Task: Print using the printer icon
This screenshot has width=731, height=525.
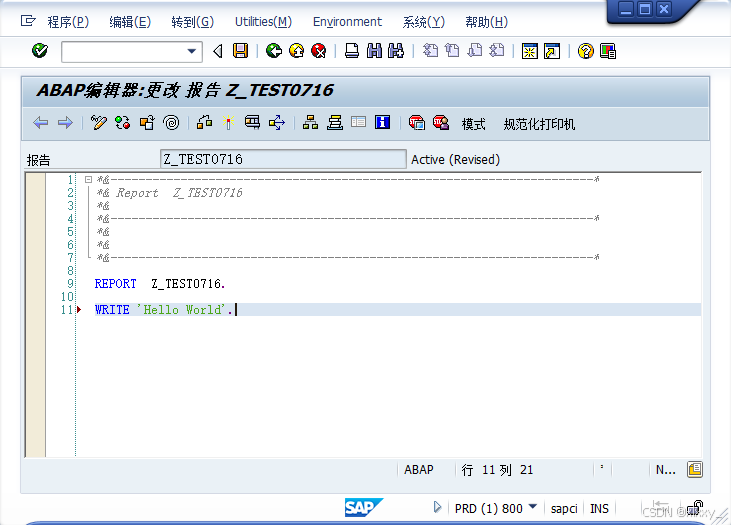Action: [x=352, y=50]
